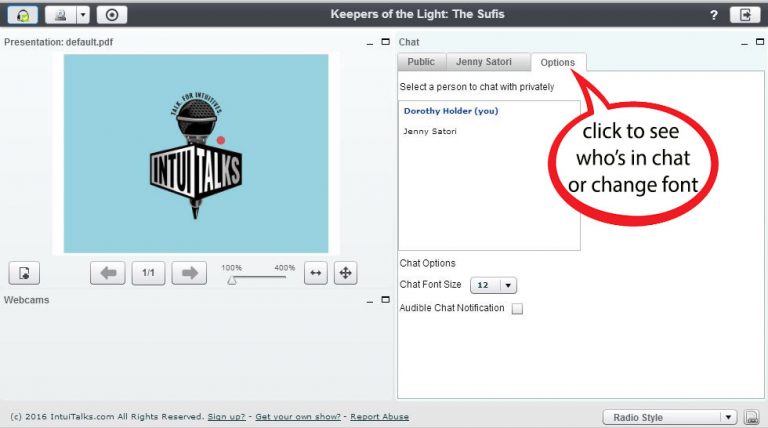Maximize the Chat panel

click(760, 42)
